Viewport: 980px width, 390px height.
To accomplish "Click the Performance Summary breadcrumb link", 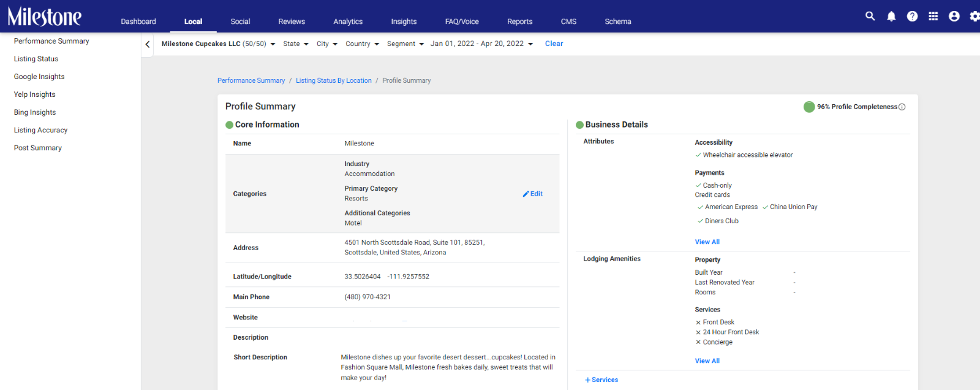I will (x=251, y=81).
